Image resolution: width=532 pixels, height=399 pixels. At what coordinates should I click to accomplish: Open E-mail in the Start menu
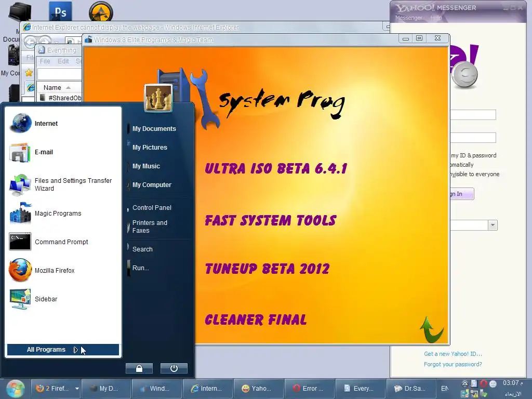coord(63,152)
